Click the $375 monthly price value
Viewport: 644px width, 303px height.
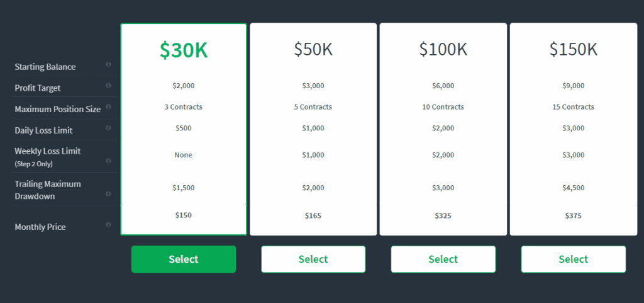pos(573,215)
